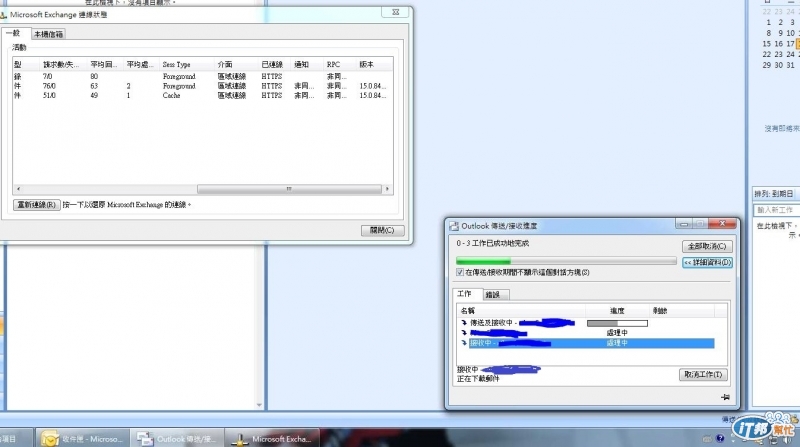The image size is (800, 447).
Task: Switch to the 本機信箱 tab
Action: coord(48,34)
